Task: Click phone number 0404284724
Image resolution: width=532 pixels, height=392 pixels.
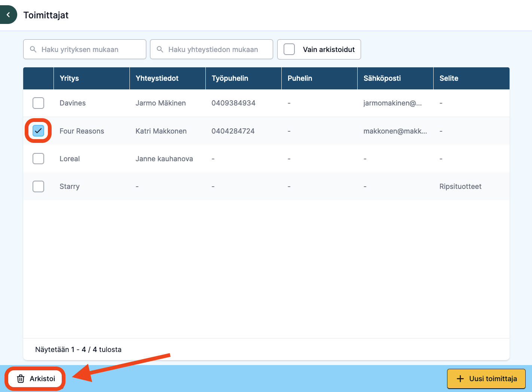Action: 233,131
